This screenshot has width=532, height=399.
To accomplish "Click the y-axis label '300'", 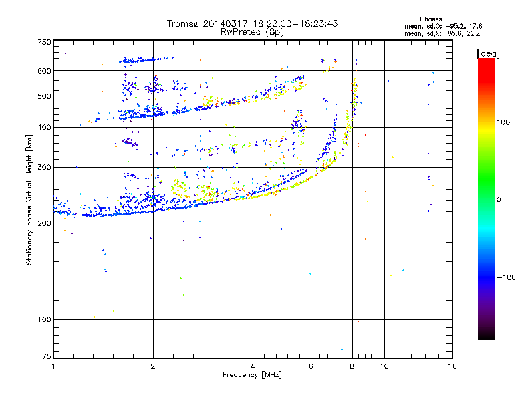I will (x=44, y=168).
